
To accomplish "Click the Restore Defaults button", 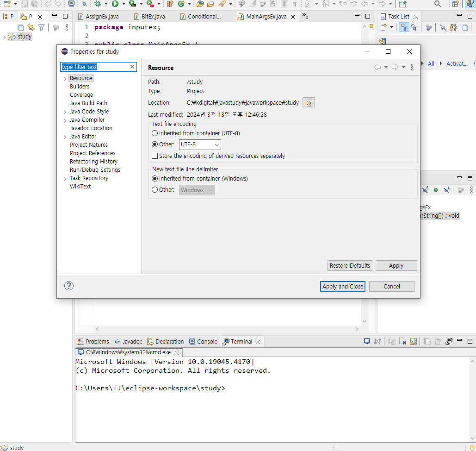I will (x=350, y=265).
